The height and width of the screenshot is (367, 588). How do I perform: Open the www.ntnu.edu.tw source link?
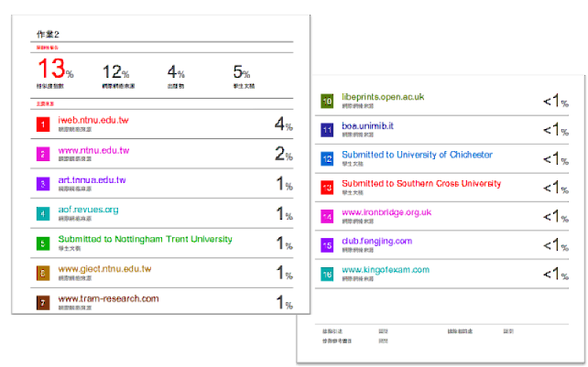(93, 150)
